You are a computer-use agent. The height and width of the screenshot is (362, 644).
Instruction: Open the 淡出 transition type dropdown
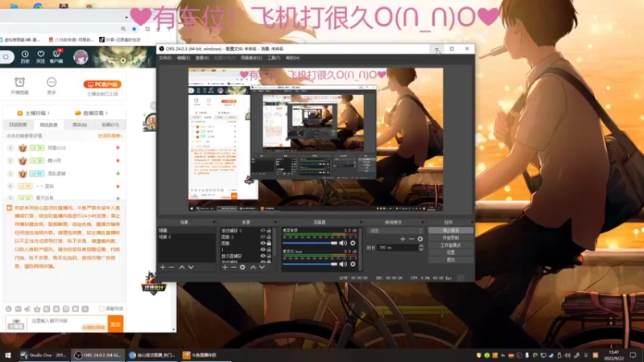point(395,231)
